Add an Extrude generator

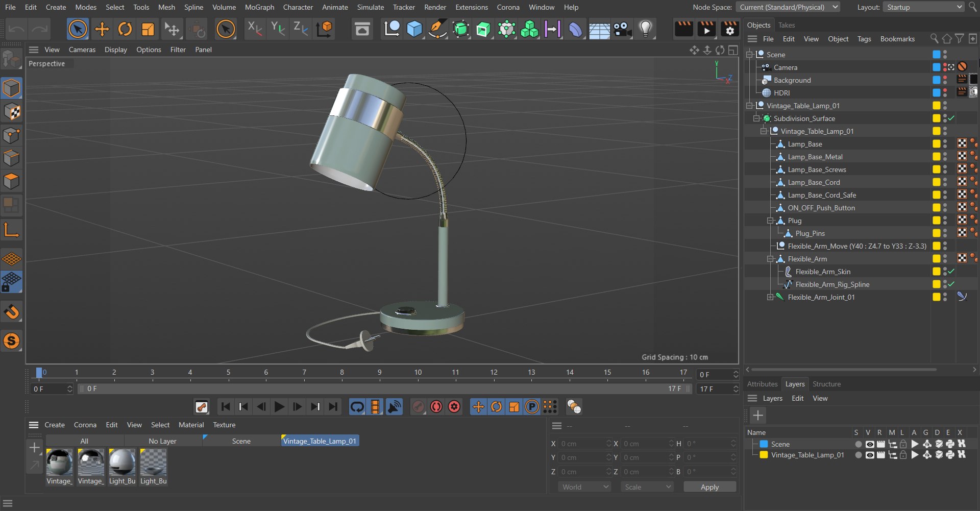(x=483, y=29)
